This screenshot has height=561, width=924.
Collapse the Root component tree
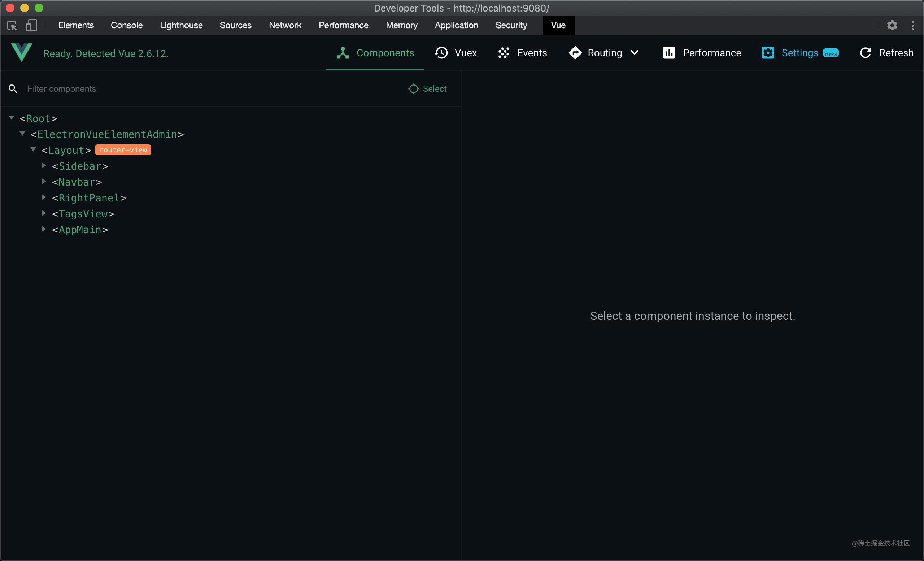coord(11,117)
